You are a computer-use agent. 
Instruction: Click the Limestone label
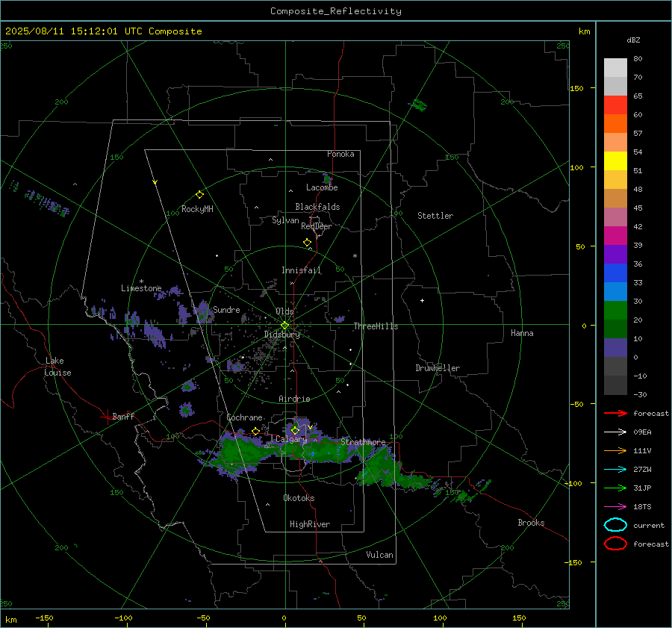pyautogui.click(x=141, y=288)
